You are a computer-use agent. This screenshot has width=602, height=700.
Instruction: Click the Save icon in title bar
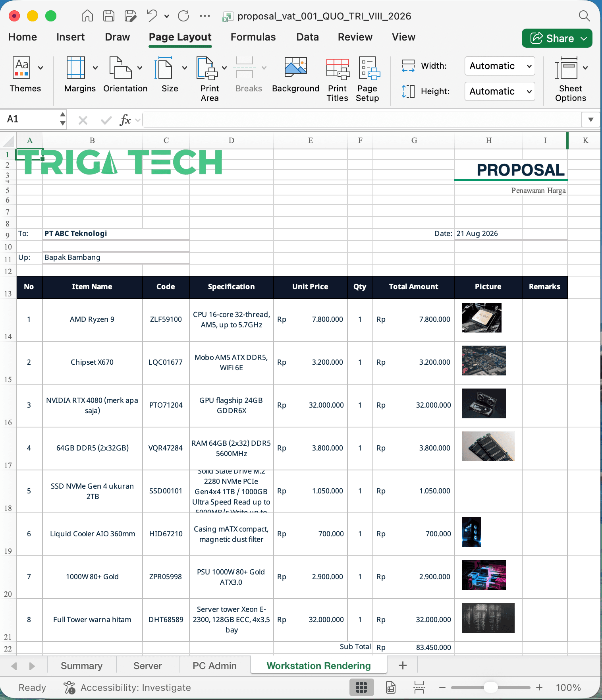pos(108,16)
